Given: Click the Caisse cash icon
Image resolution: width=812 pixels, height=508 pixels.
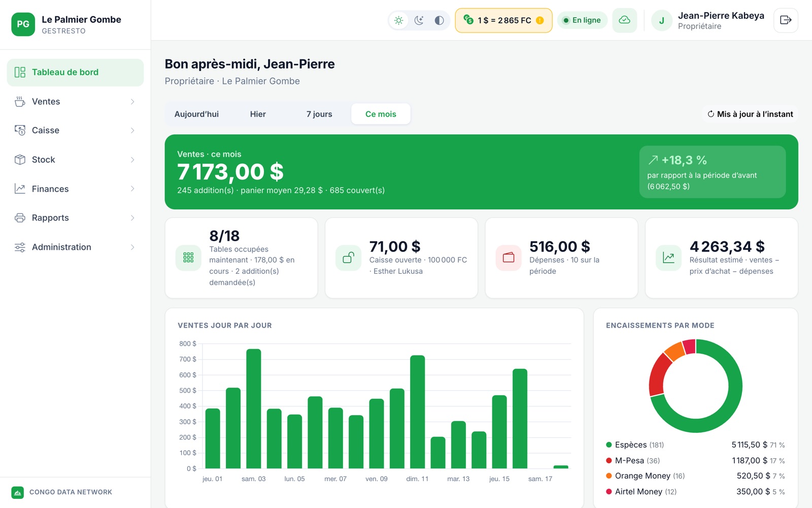Looking at the screenshot, I should tap(20, 131).
